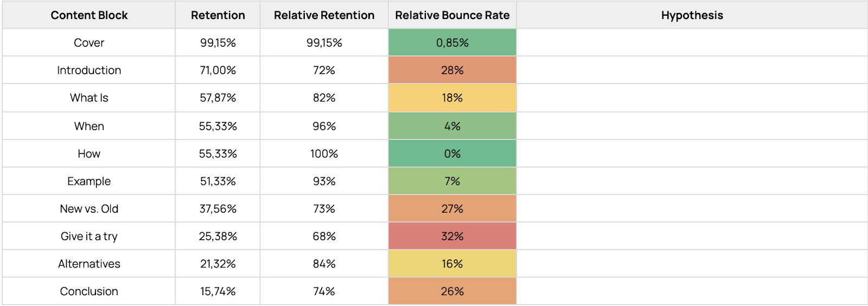Click the Content Block column header
Screen dimensions: 868x306
coord(89,15)
